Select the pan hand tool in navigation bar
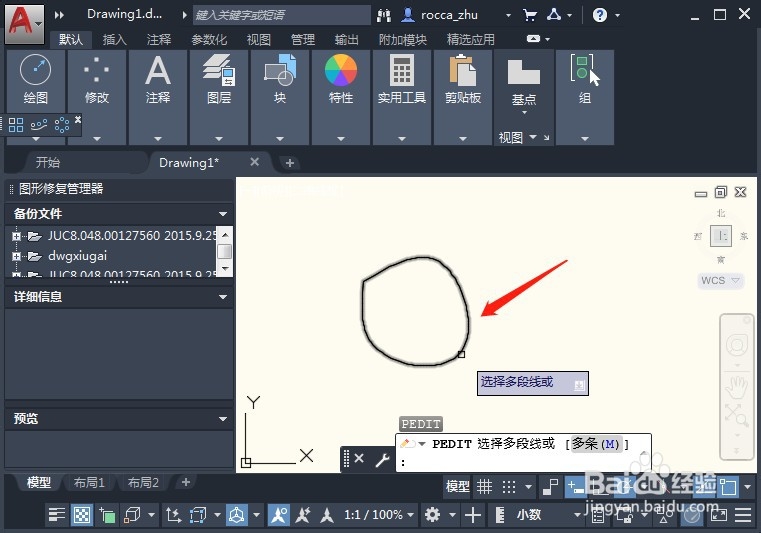Viewport: 761px width, 533px height. tap(737, 387)
